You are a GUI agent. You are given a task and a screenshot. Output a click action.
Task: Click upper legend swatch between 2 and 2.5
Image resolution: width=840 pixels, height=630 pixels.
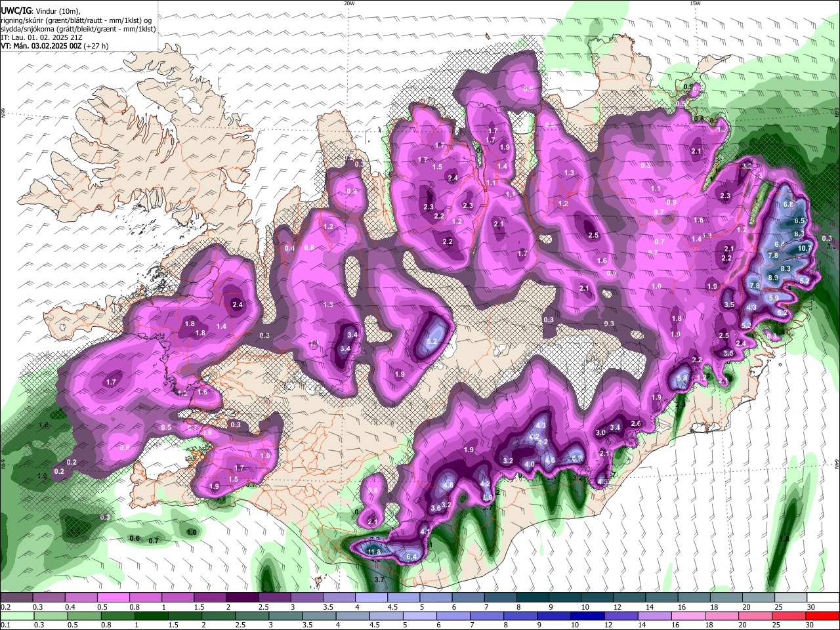point(242,598)
